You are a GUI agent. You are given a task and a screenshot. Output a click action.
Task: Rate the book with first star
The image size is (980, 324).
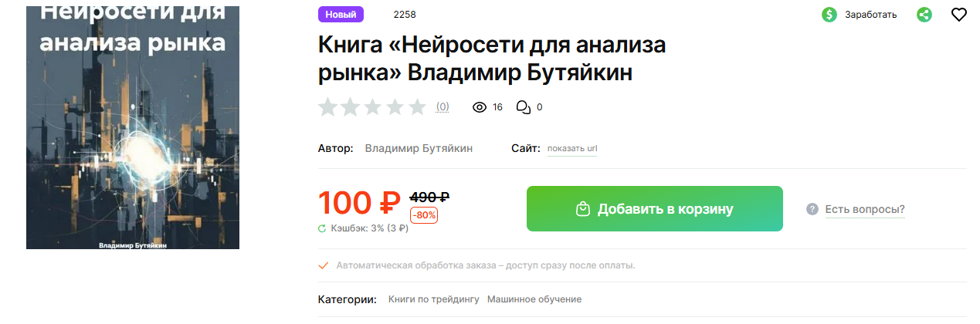pos(328,107)
